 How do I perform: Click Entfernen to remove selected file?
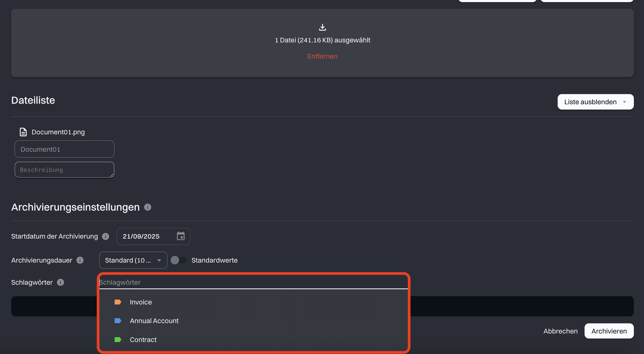[x=322, y=56]
